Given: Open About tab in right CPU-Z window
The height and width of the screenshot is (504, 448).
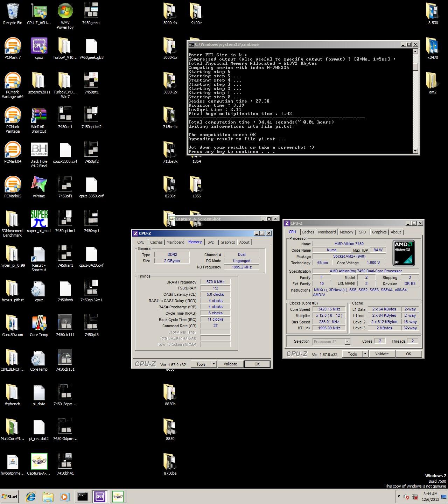Looking at the screenshot, I should 396,232.
